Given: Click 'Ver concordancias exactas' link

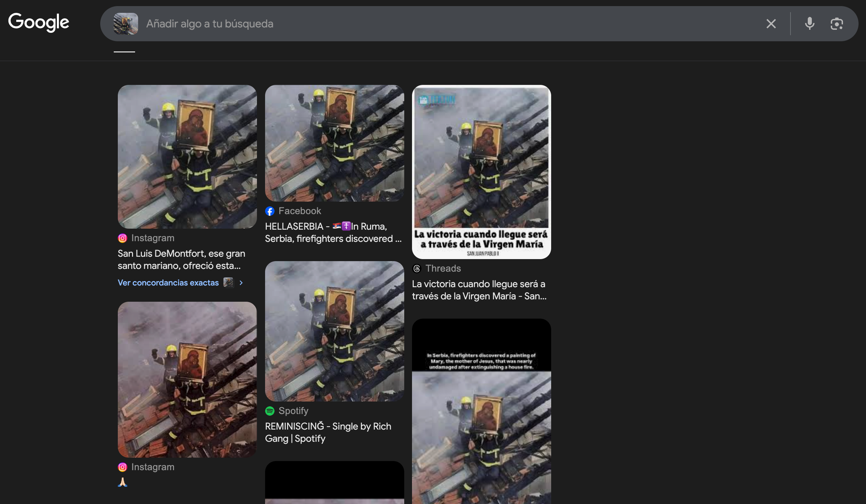Looking at the screenshot, I should pyautogui.click(x=168, y=282).
